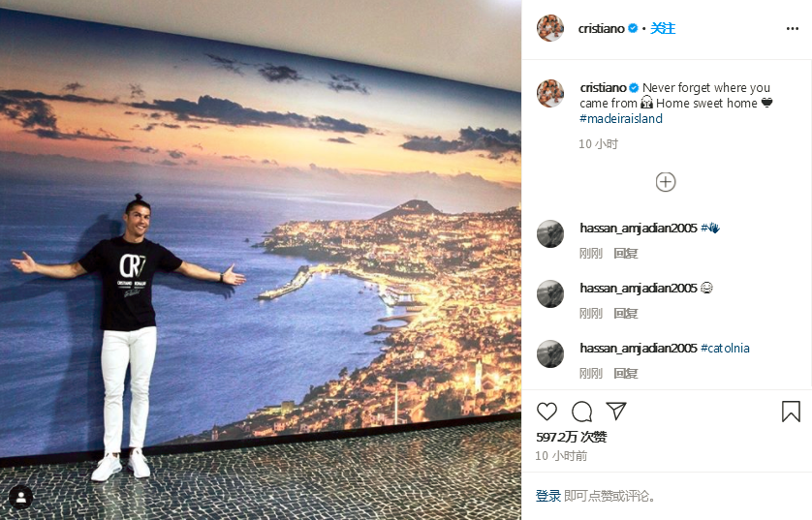Open #catolnia hashtag in third comment
The width and height of the screenshot is (812, 520).
pyautogui.click(x=725, y=348)
